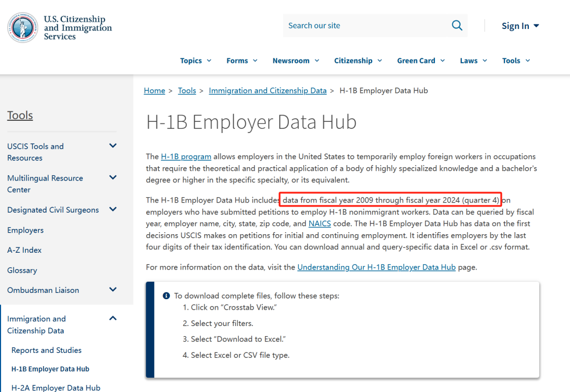Viewport: 570px width, 392px height.
Task: Collapse Immigration and Citizenship Data section
Action: pyautogui.click(x=112, y=318)
